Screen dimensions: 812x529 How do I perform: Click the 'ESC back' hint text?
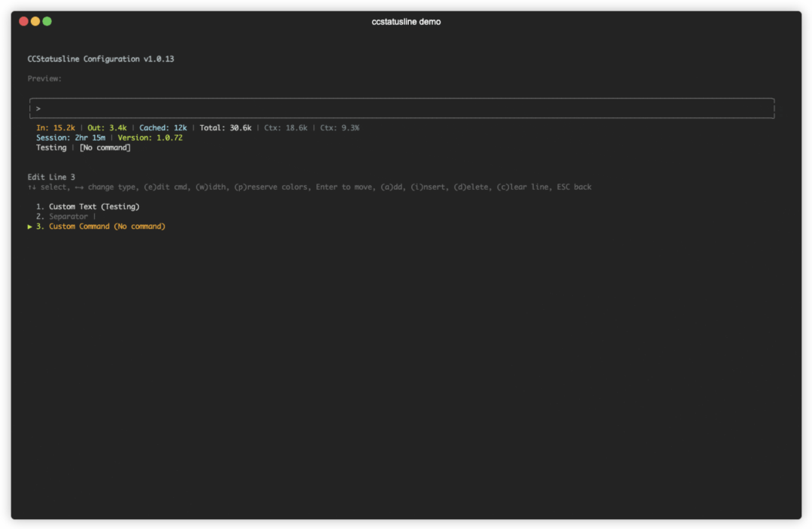(x=574, y=187)
